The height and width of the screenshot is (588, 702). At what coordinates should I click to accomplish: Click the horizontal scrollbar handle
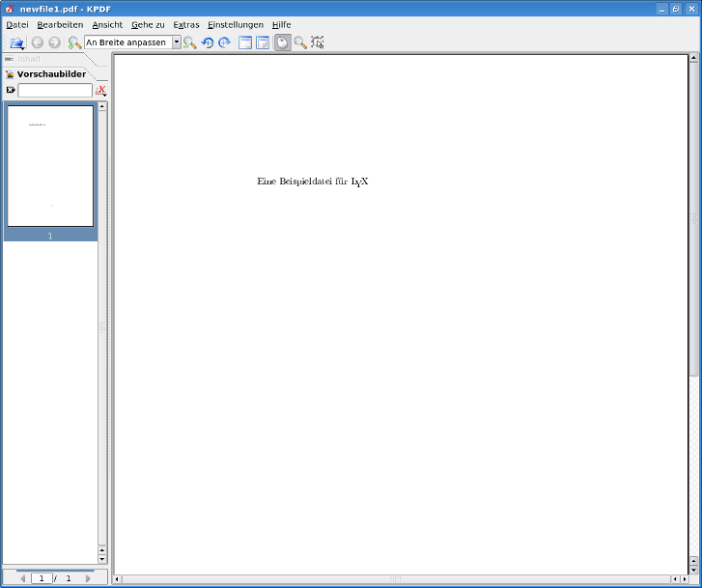coord(396,579)
